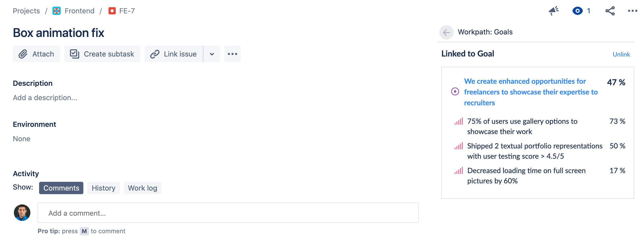The height and width of the screenshot is (245, 644).
Task: Open the top-right more actions menu
Action: (632, 11)
